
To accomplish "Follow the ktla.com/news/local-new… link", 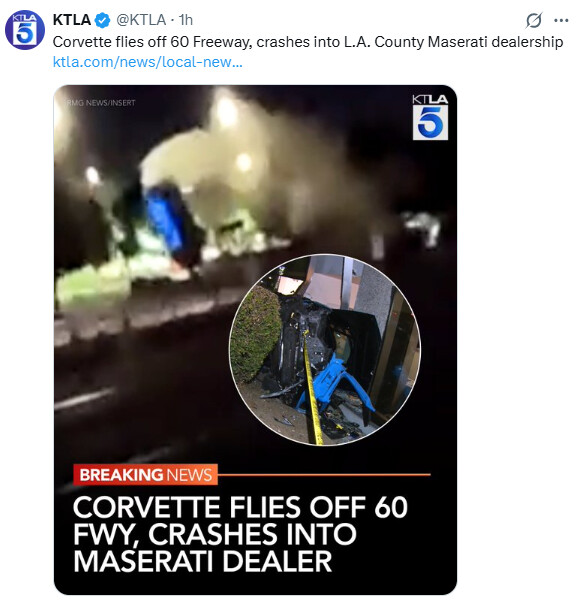I will pyautogui.click(x=148, y=62).
